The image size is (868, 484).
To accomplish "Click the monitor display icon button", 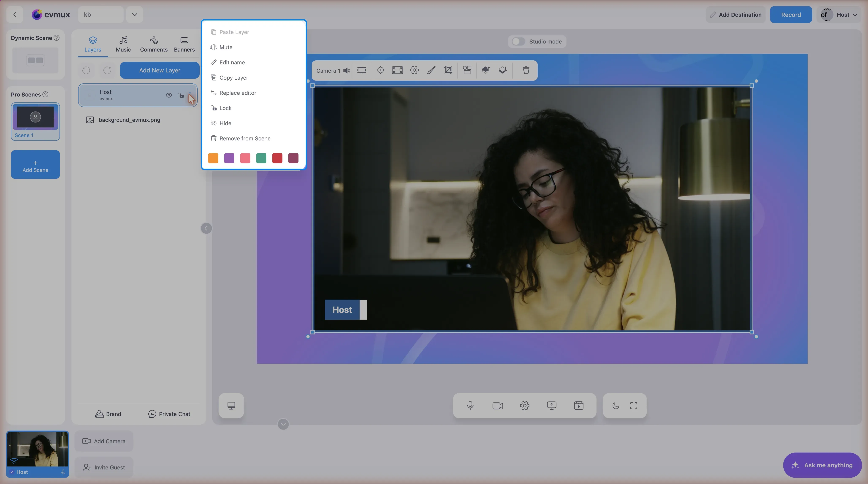I will tap(231, 405).
